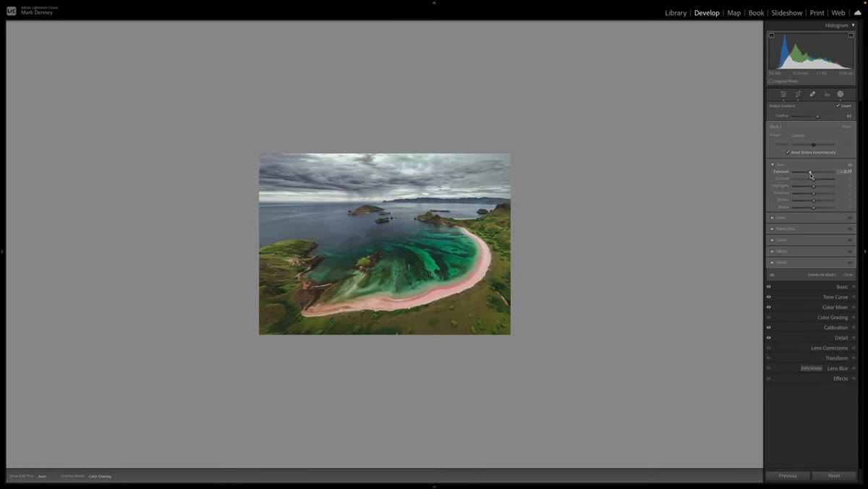The width and height of the screenshot is (868, 489).
Task: Collapse the Basic panel arrow icon
Action: 854,287
